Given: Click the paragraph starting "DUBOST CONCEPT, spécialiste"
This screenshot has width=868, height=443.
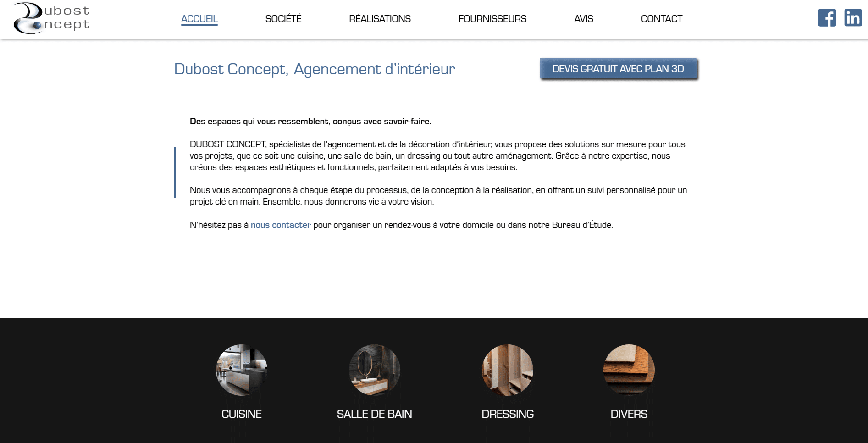Looking at the screenshot, I should coord(437,156).
